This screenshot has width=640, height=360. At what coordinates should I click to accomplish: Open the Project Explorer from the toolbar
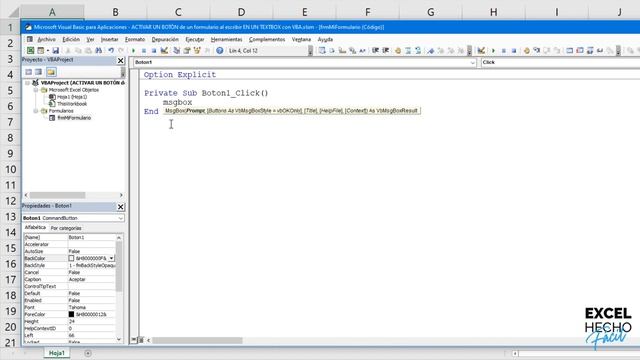[177, 51]
